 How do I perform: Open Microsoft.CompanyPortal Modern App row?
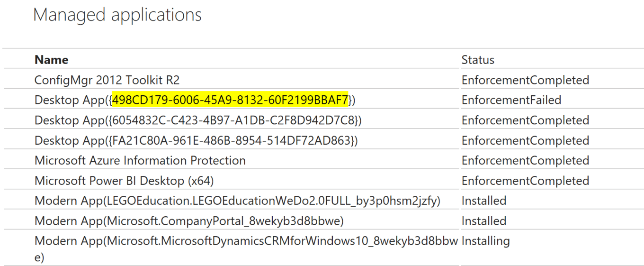pyautogui.click(x=189, y=221)
